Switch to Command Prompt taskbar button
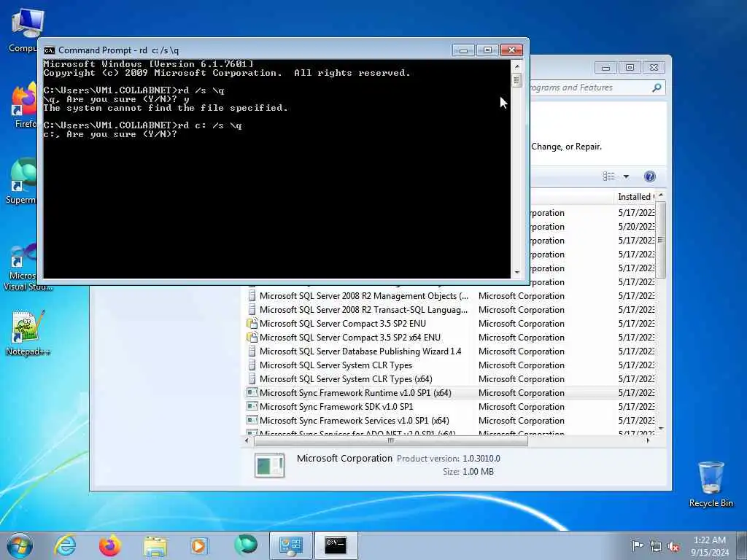 coord(336,545)
